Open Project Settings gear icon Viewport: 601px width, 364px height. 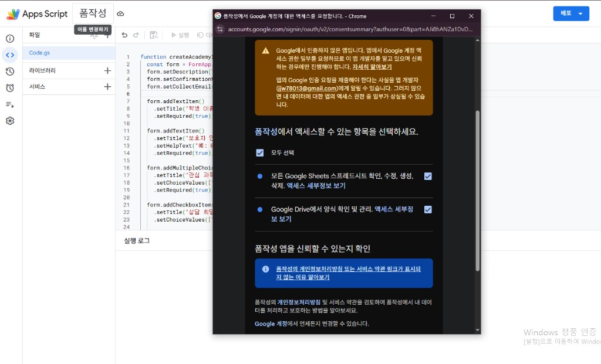pos(10,121)
